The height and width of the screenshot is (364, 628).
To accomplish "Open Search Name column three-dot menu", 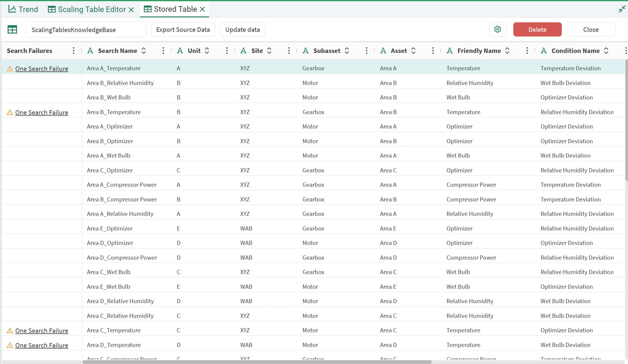I will coord(163,51).
